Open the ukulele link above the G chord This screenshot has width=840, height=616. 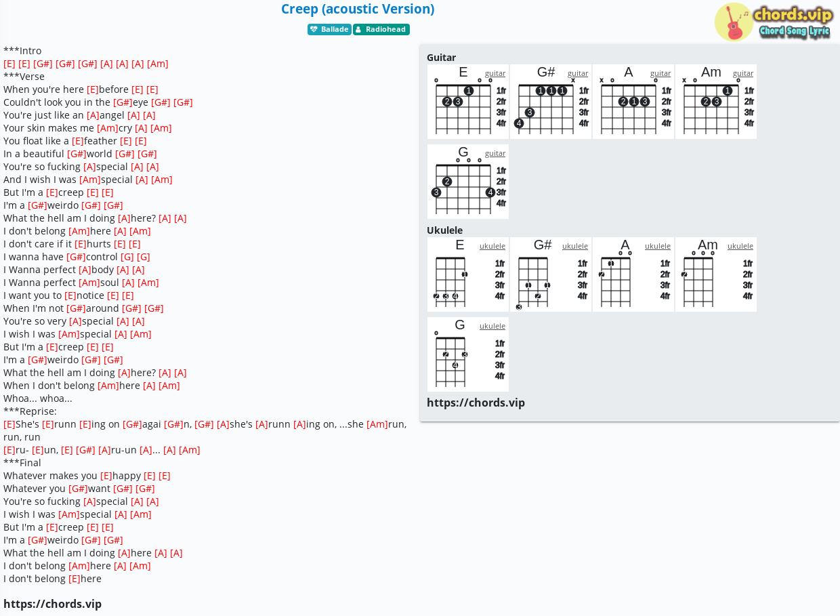[x=492, y=326]
